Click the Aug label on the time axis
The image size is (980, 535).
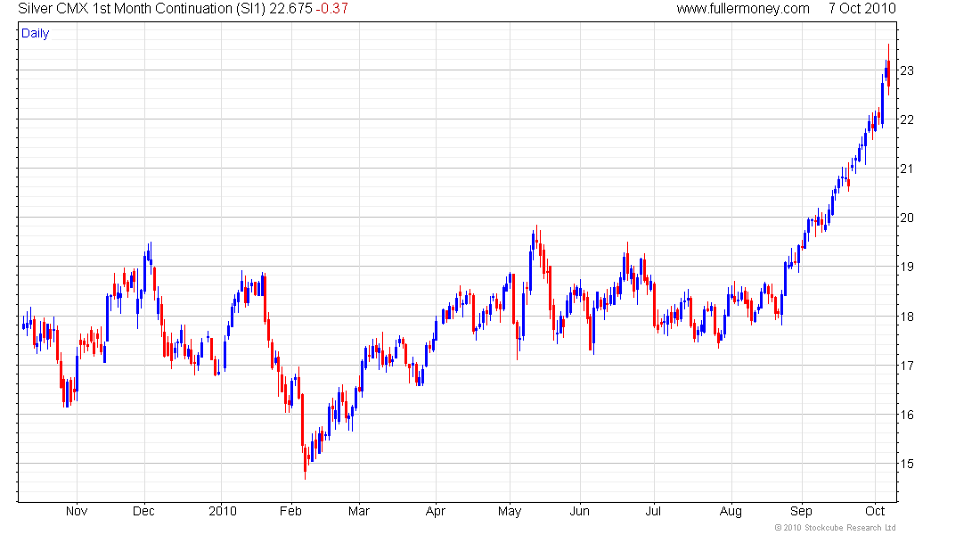(731, 511)
